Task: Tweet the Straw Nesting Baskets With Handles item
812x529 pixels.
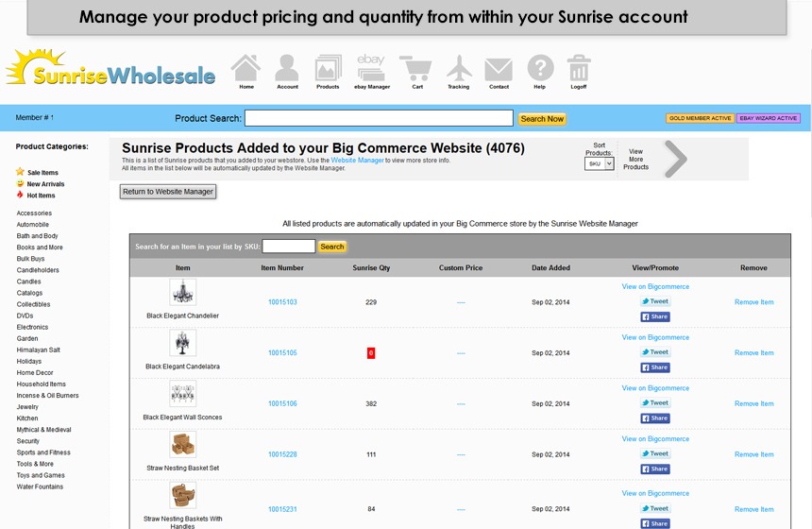Action: tap(655, 509)
